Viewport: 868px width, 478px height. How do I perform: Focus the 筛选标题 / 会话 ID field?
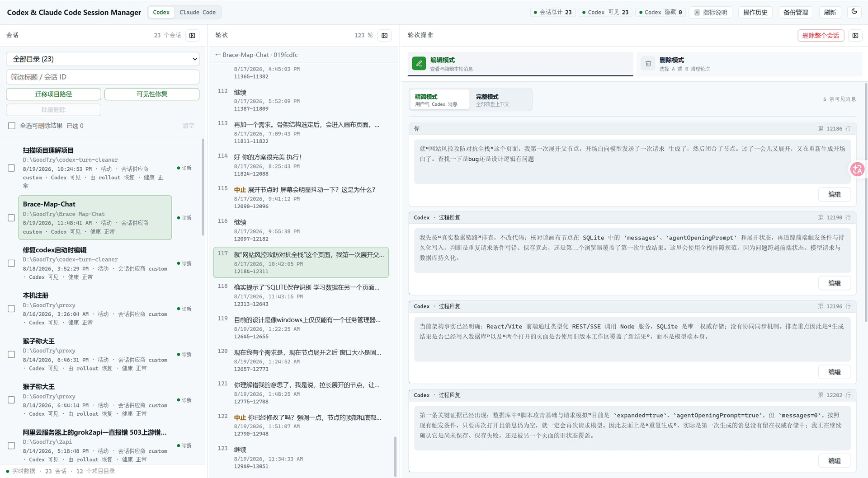(x=103, y=77)
